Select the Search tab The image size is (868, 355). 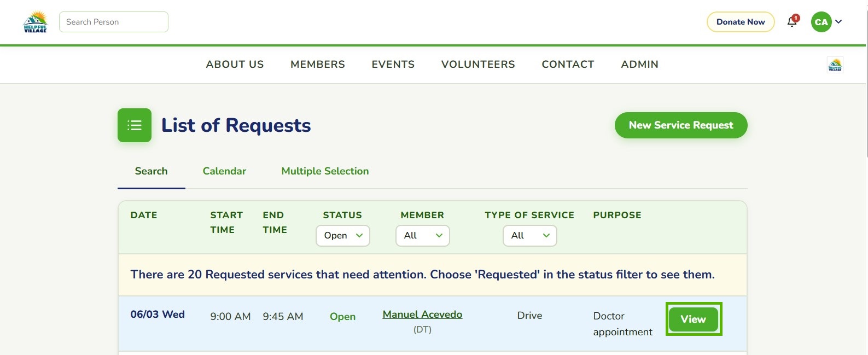click(152, 171)
